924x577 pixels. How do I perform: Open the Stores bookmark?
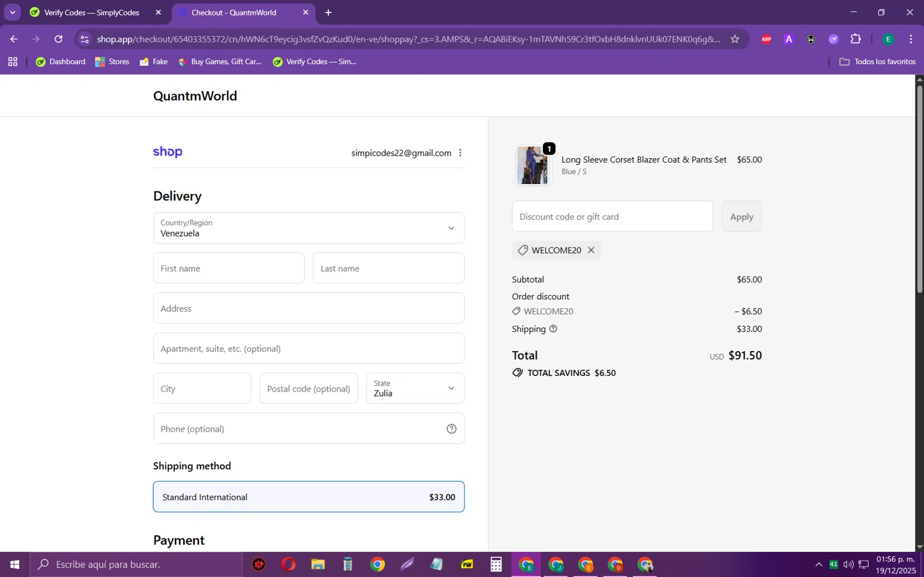point(112,62)
